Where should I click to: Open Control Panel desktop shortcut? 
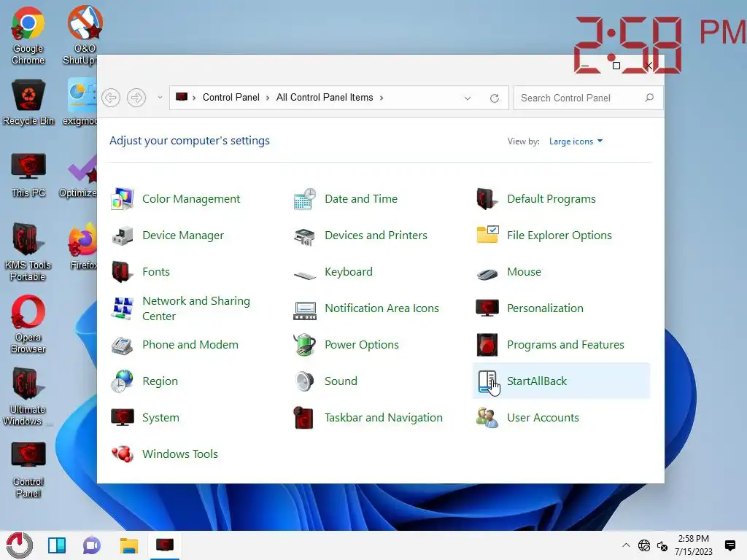(x=28, y=470)
